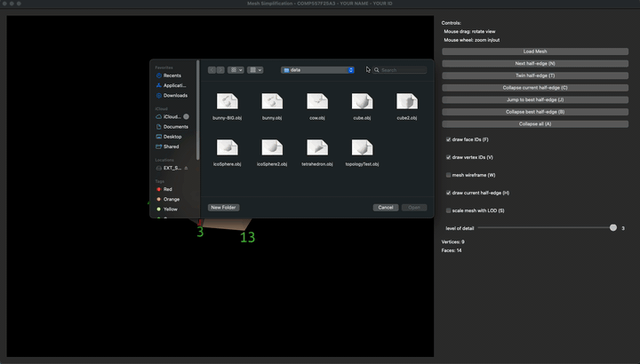The image size is (640, 364).
Task: Click the sidebar scrollbar in the dialog
Action: (198, 110)
